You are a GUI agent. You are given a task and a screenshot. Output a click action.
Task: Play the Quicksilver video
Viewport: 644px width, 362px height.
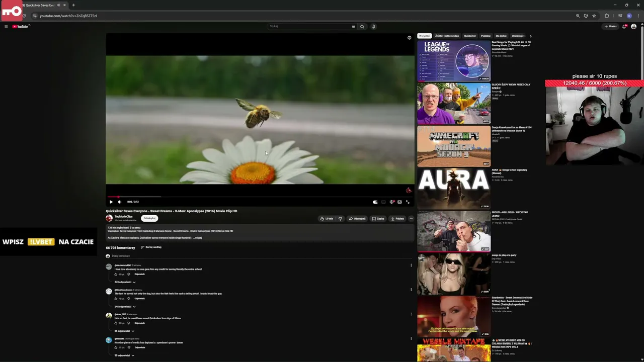(111, 202)
